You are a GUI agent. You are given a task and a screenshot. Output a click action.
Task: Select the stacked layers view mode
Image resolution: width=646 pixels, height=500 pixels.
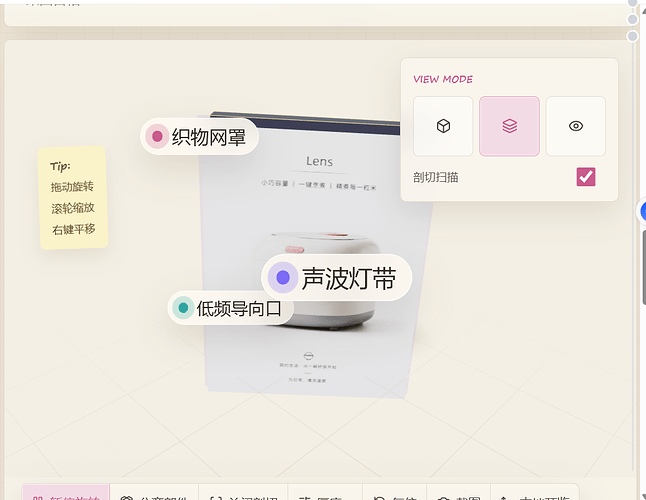click(x=509, y=126)
